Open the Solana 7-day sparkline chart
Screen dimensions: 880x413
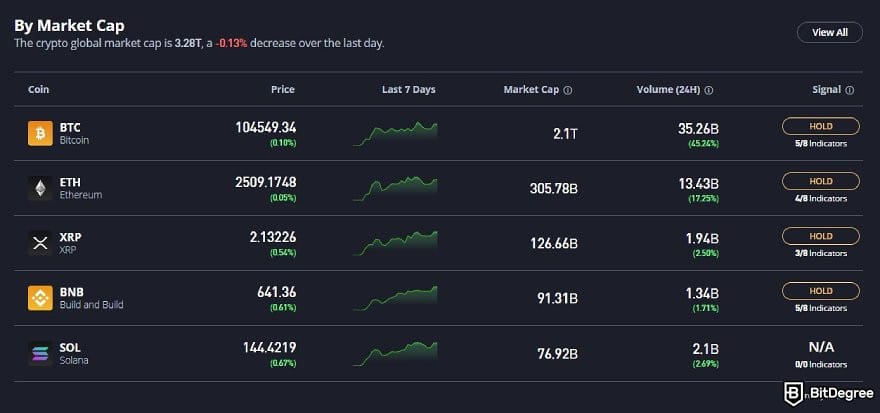(x=395, y=353)
